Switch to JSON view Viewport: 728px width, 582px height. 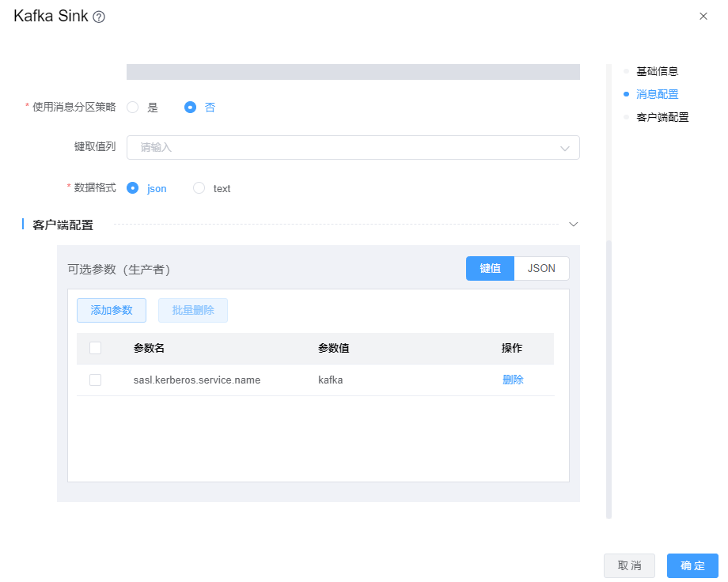click(x=541, y=268)
